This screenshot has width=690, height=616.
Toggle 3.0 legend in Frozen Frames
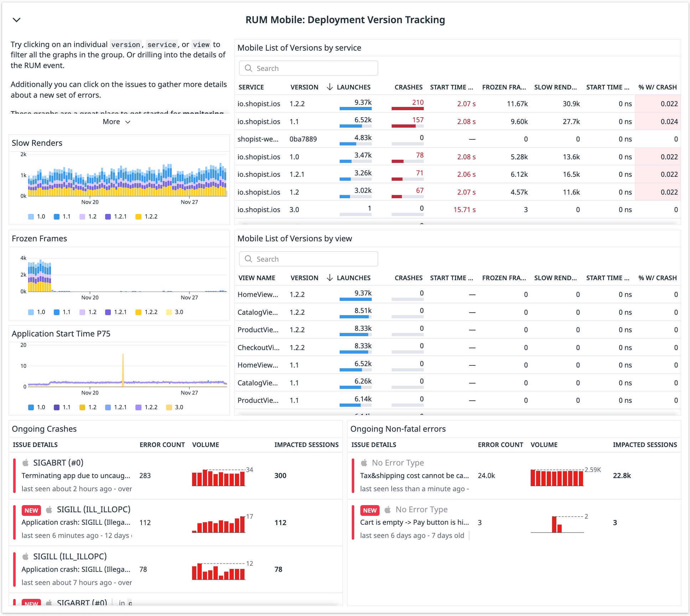175,312
